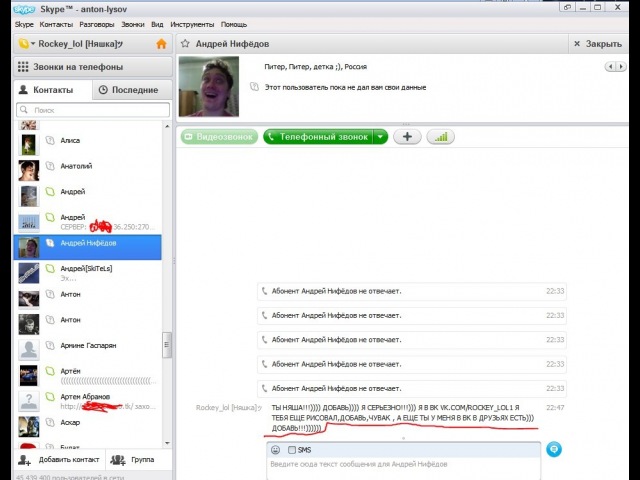Start a Телефонный звонок call
This screenshot has width=640, height=480.
click(x=318, y=137)
